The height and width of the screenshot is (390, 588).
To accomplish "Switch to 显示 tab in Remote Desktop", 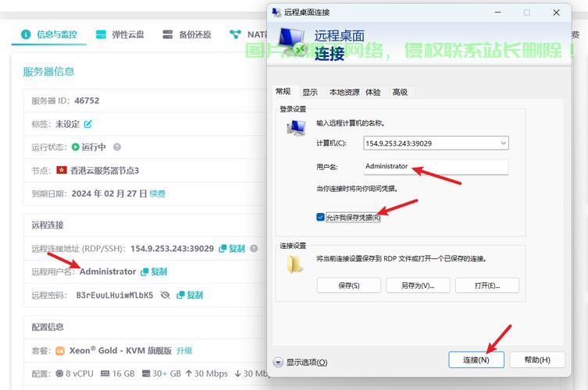I will (x=310, y=92).
